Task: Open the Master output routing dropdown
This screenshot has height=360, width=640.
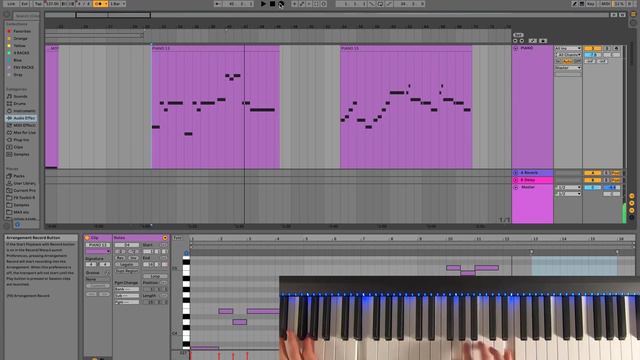Action: click(568, 68)
